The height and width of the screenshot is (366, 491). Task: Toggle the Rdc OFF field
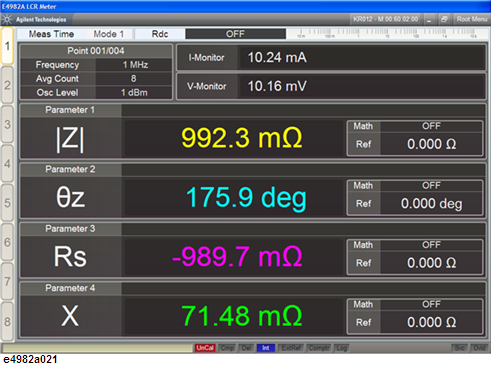tap(235, 34)
